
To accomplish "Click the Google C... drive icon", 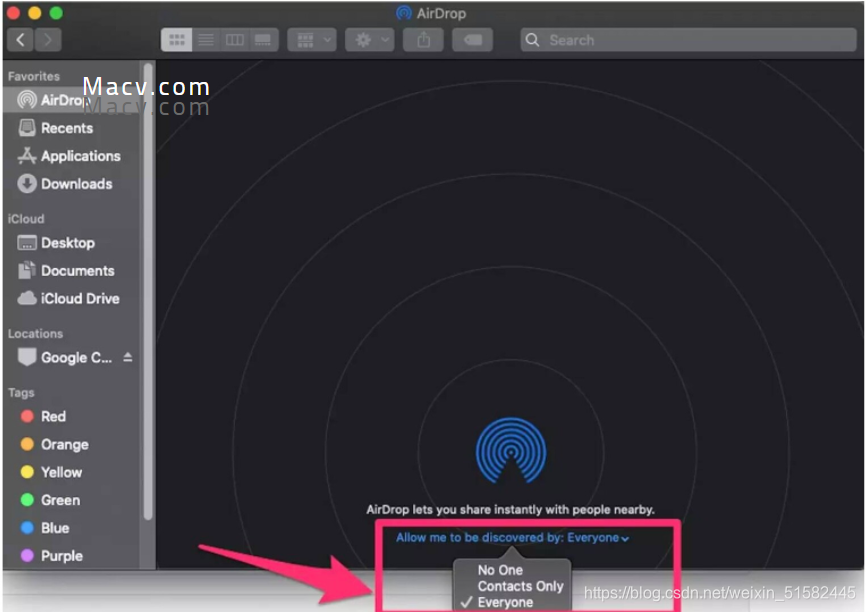I will coord(27,357).
